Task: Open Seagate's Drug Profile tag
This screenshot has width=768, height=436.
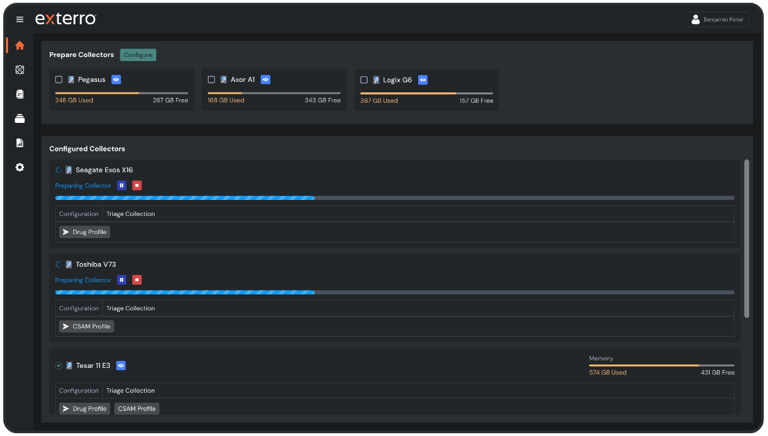Action: tap(84, 232)
